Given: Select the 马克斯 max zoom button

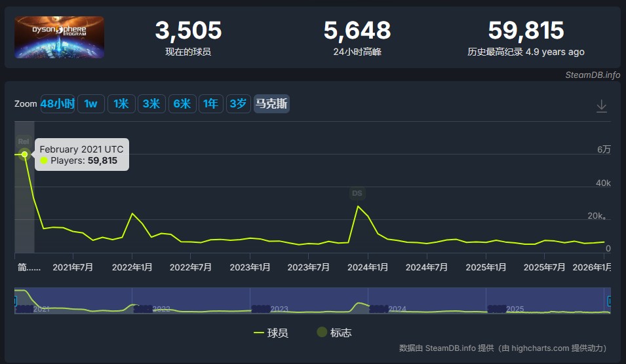Looking at the screenshot, I should pyautogui.click(x=271, y=103).
